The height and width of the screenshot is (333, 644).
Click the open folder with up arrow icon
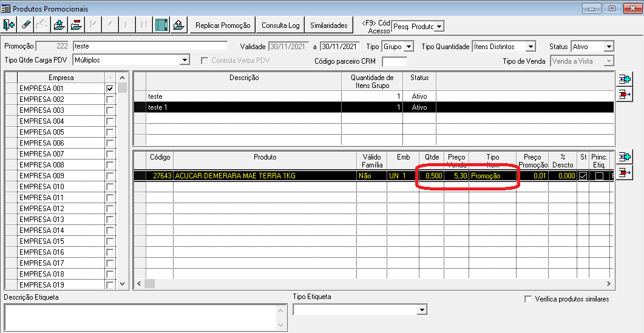click(x=178, y=25)
